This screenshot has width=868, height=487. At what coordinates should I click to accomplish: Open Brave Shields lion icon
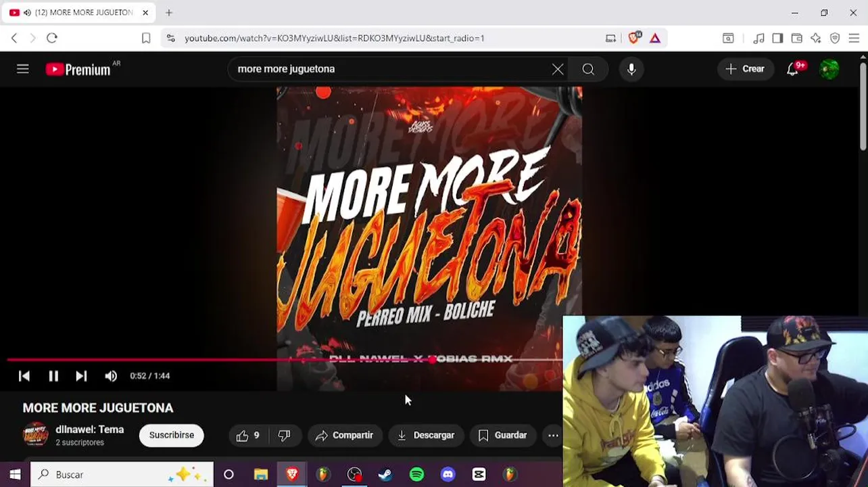point(634,38)
